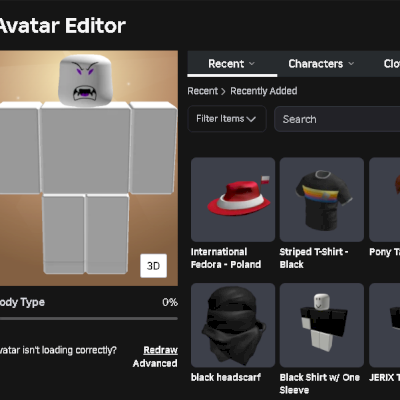Click the Avatar Editor heading

click(x=62, y=26)
